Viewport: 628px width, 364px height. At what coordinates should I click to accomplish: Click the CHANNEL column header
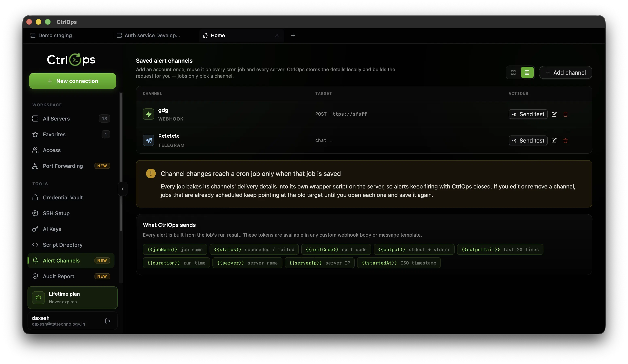click(153, 93)
